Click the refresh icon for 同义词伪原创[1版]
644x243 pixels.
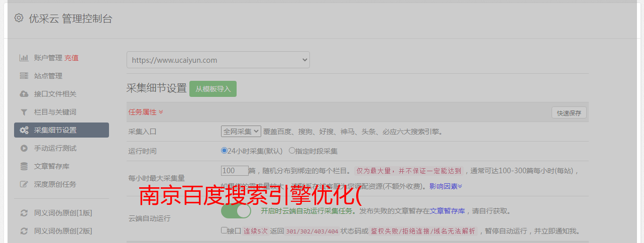pyautogui.click(x=24, y=213)
